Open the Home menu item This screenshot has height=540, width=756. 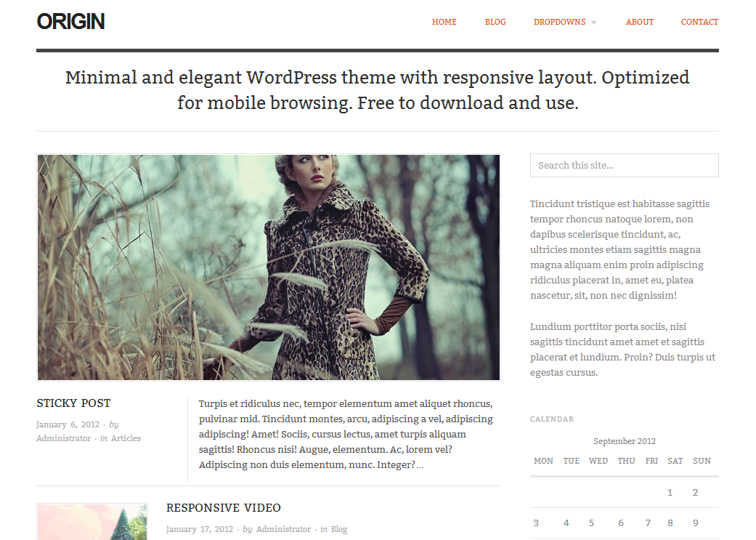coord(444,23)
